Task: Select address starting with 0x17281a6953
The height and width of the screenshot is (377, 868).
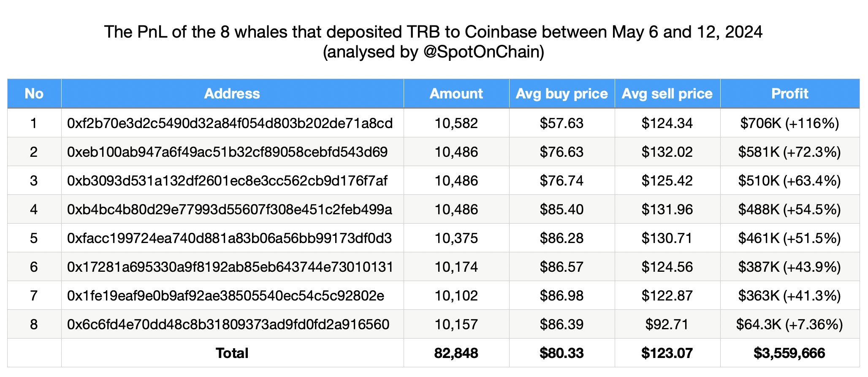Action: coord(230,267)
